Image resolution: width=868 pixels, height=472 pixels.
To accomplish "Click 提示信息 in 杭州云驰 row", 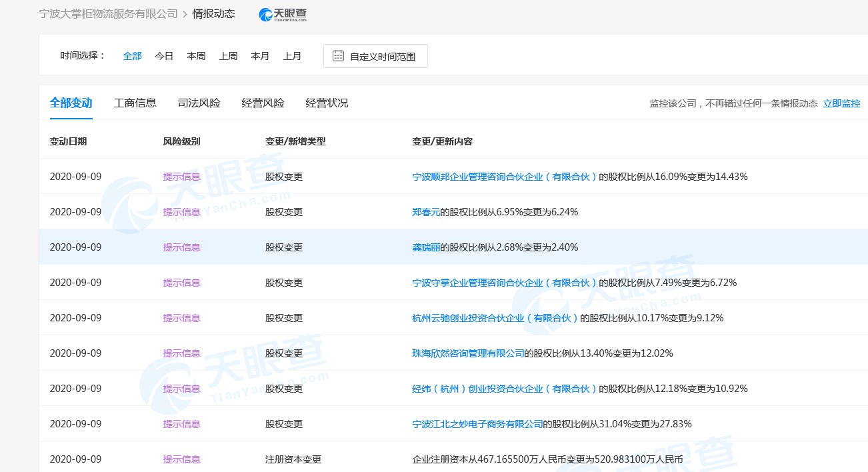I will coord(181,318).
